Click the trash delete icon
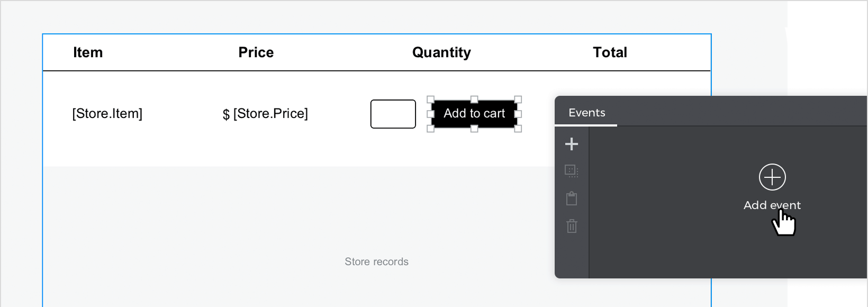 click(572, 226)
